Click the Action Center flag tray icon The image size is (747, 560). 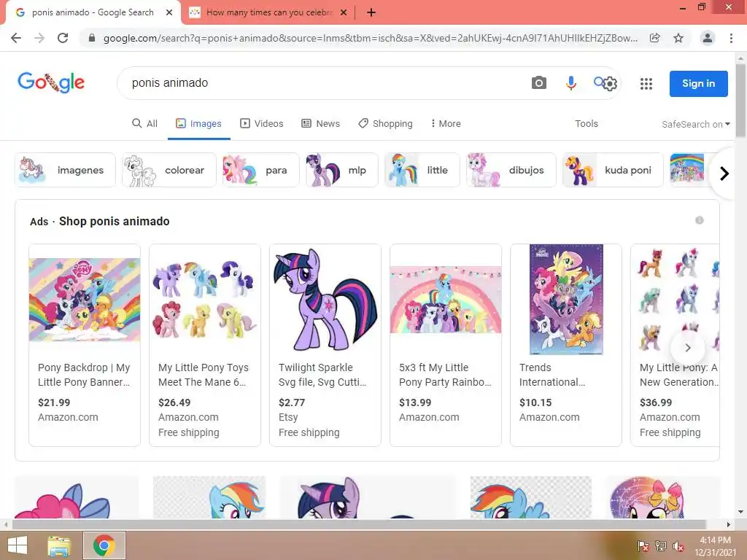[x=643, y=546]
